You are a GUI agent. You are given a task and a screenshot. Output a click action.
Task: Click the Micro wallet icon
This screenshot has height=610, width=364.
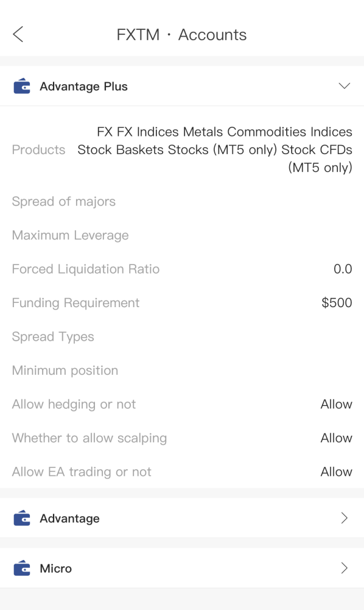click(x=22, y=569)
